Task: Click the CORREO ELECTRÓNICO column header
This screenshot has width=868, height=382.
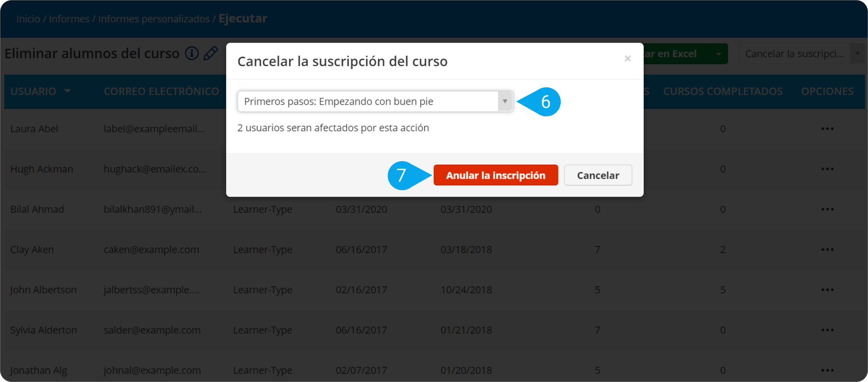Action: coord(161,91)
